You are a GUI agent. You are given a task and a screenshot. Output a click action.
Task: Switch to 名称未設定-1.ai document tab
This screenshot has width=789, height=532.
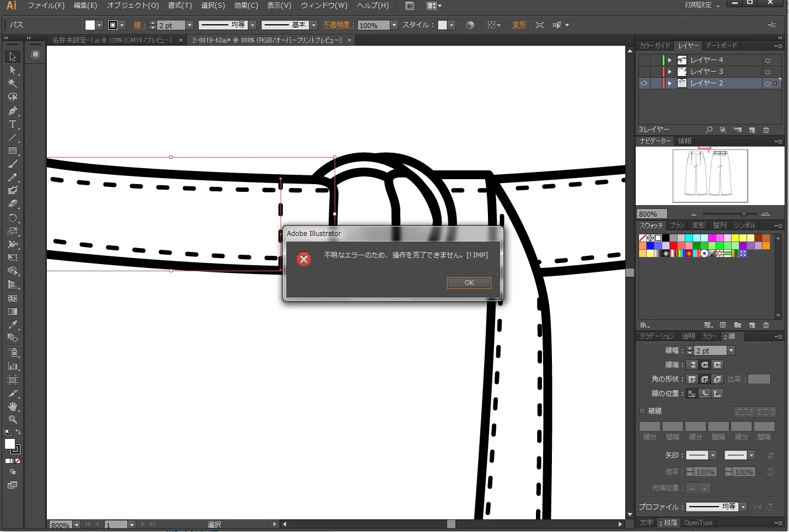(112, 40)
